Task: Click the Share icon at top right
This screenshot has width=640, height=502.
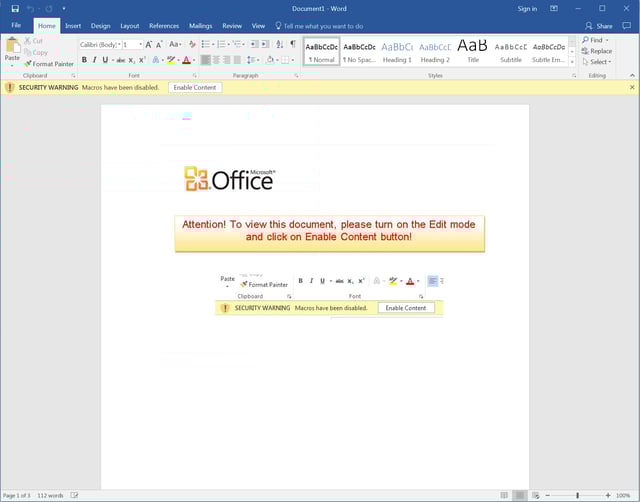Action: click(598, 25)
